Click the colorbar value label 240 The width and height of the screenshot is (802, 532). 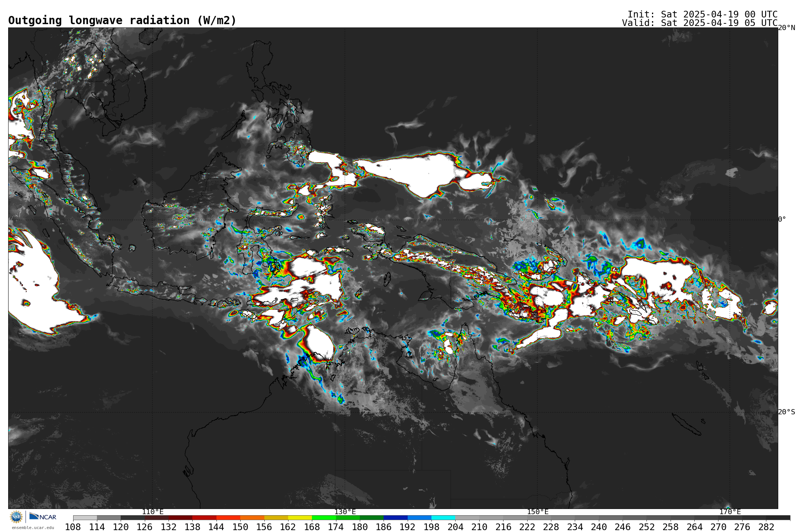[599, 527]
